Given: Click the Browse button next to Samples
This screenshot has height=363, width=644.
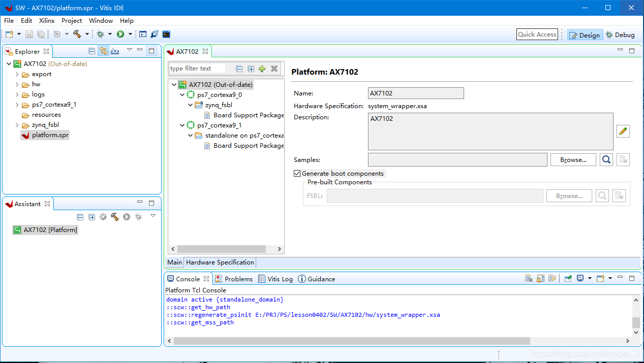Looking at the screenshot, I should point(573,159).
